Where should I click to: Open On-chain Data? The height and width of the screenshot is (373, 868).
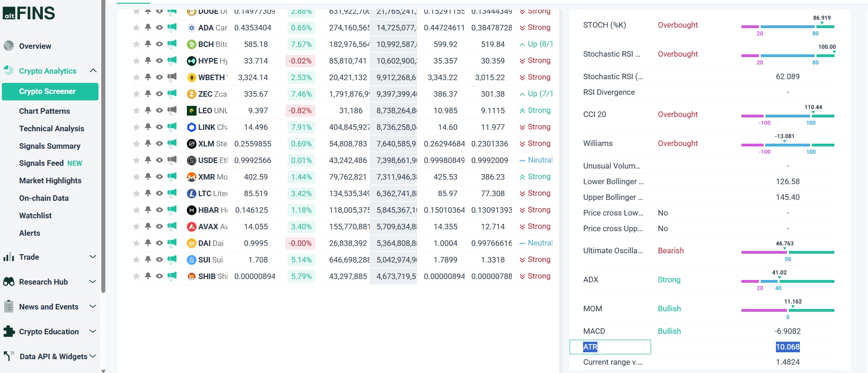[x=44, y=198]
